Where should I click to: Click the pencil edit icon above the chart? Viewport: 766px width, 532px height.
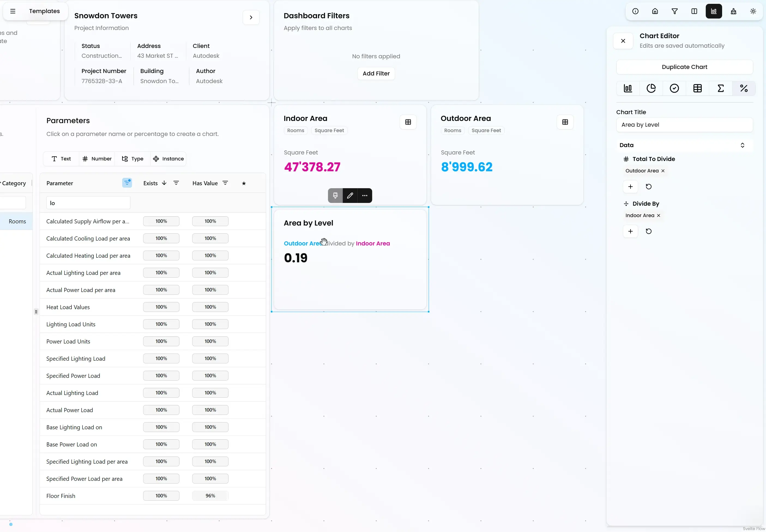[x=350, y=196]
